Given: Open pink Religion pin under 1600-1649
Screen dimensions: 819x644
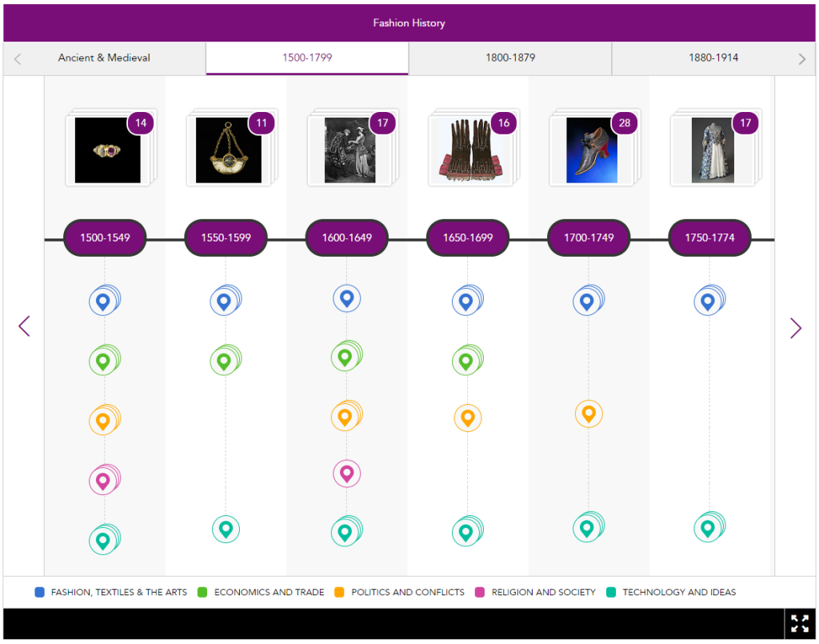Looking at the screenshot, I should pos(346,473).
